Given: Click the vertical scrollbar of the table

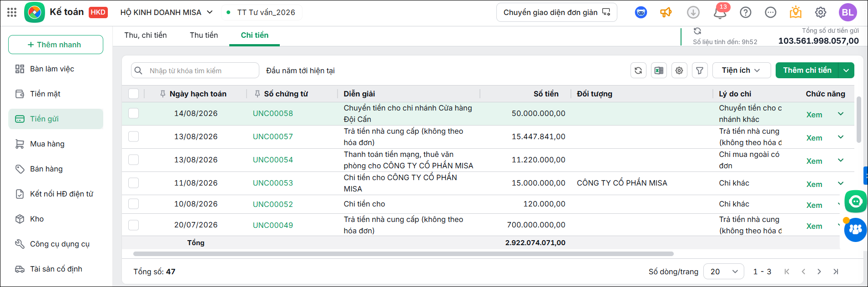Looking at the screenshot, I should pyautogui.click(x=858, y=120).
